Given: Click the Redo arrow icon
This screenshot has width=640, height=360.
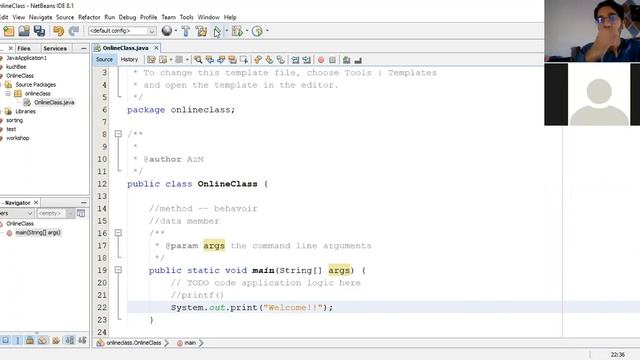Looking at the screenshot, I should pos(74,31).
